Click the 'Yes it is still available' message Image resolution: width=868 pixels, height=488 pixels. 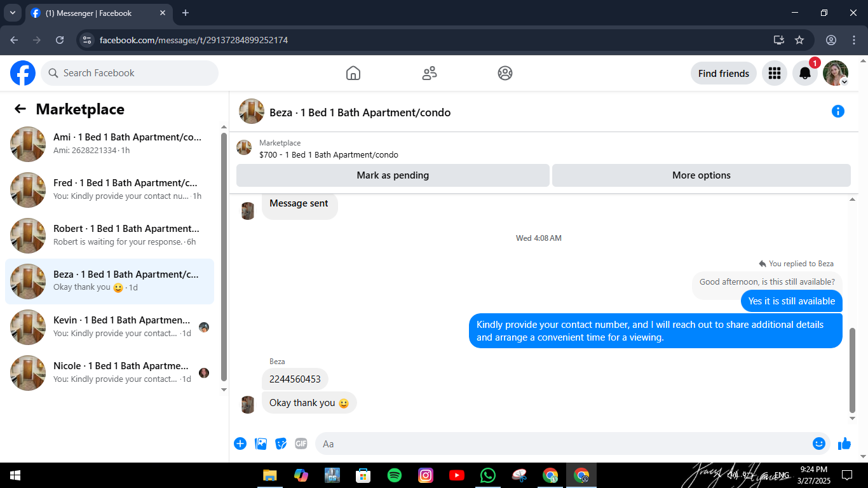click(x=792, y=301)
